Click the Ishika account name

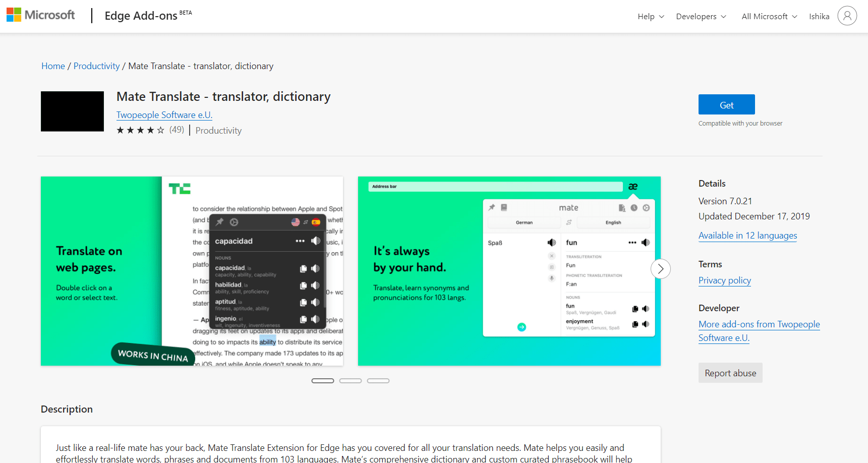pos(819,16)
